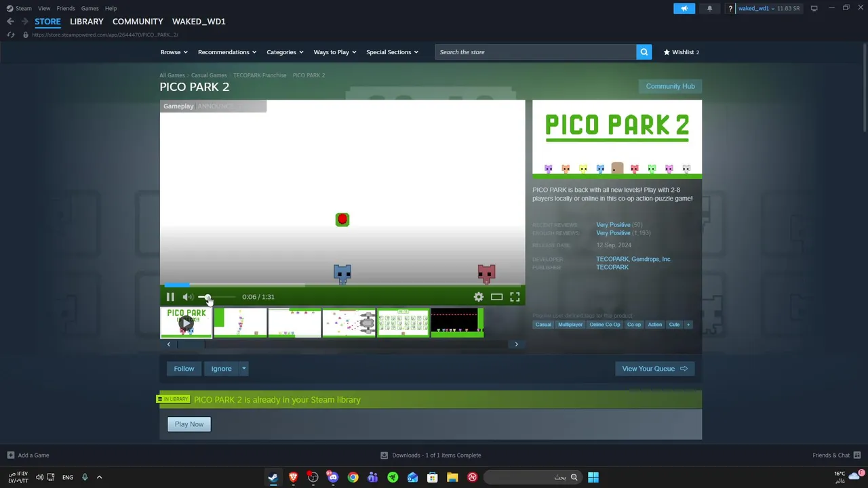868x488 pixels.
Task: Switch to Big Picture mode monitor icon
Action: tap(814, 8)
